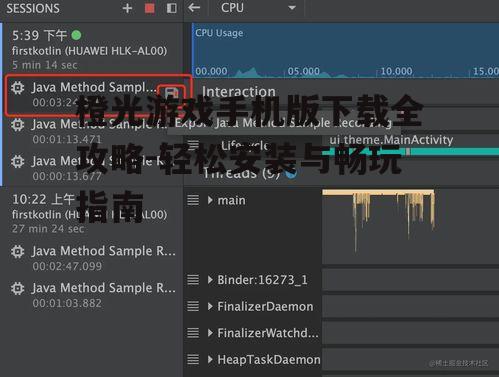499x377 pixels.
Task: Click the green active session indicator dot
Action: 76,35
